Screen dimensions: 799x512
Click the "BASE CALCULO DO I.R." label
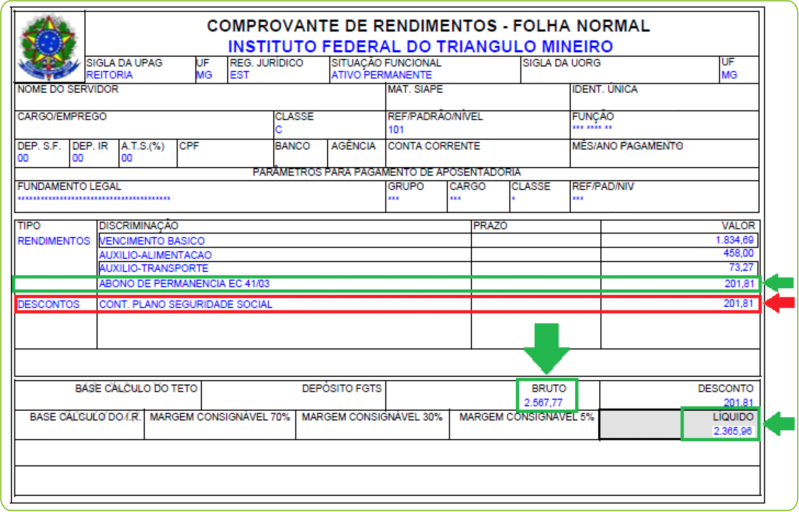(85, 417)
